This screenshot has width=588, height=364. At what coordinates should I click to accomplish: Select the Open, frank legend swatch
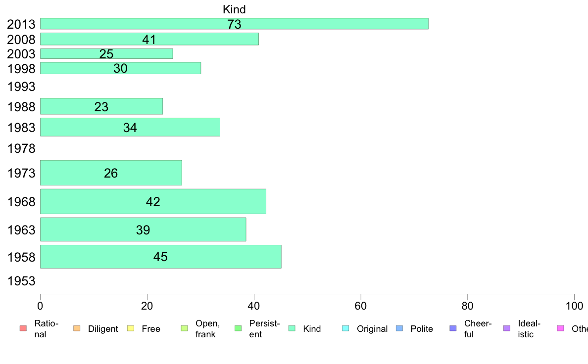tap(184, 328)
